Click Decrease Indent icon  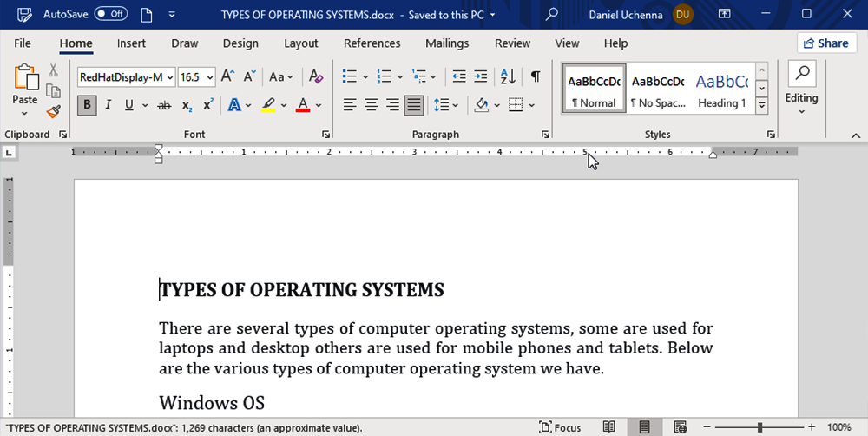click(x=459, y=76)
